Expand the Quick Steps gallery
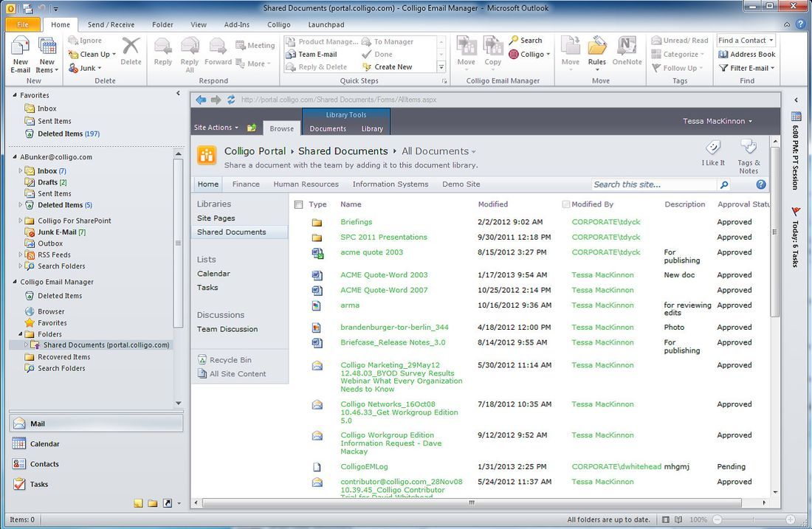 pos(441,67)
